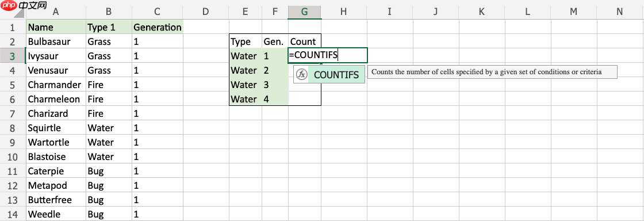Click the =COUNTIFS formula cell in G3

(x=328, y=55)
